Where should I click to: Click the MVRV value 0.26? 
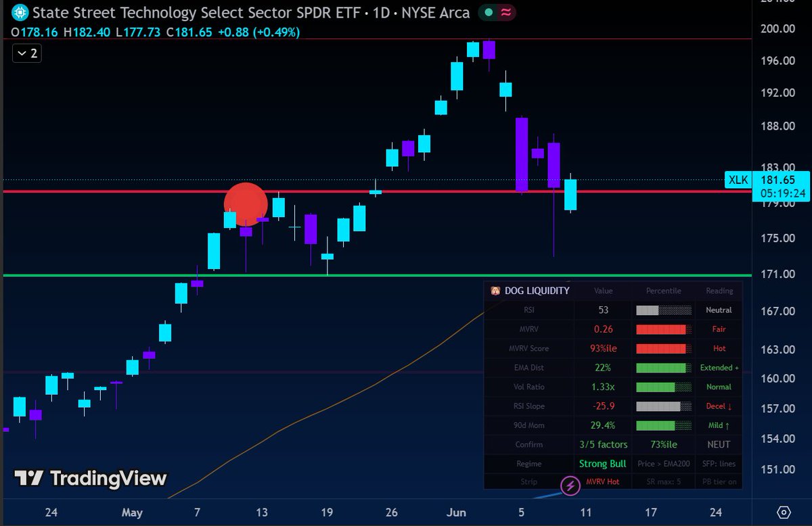[603, 329]
